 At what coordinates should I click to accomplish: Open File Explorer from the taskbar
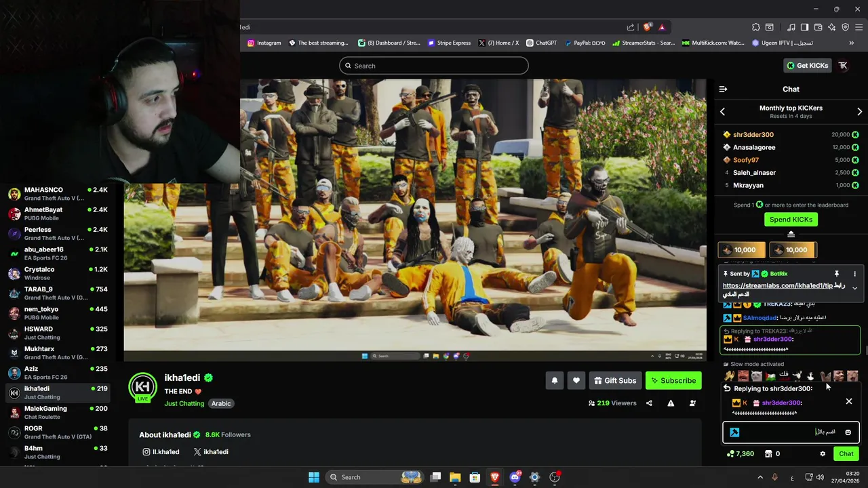[x=455, y=477]
